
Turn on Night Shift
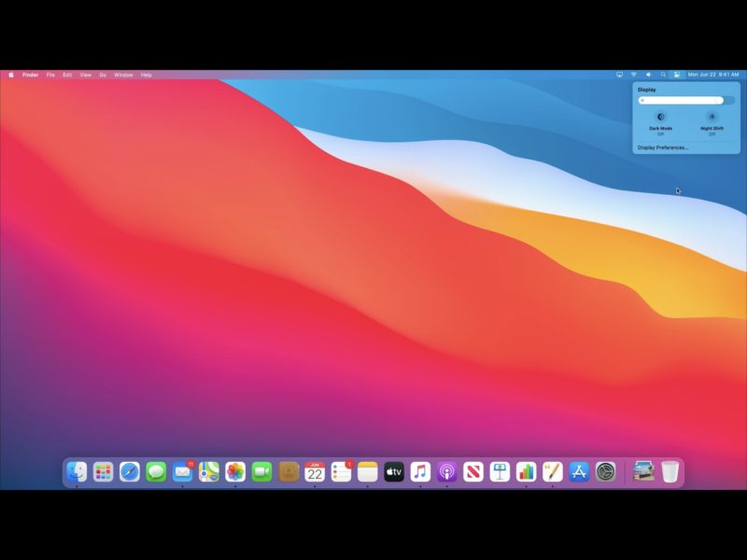[712, 118]
